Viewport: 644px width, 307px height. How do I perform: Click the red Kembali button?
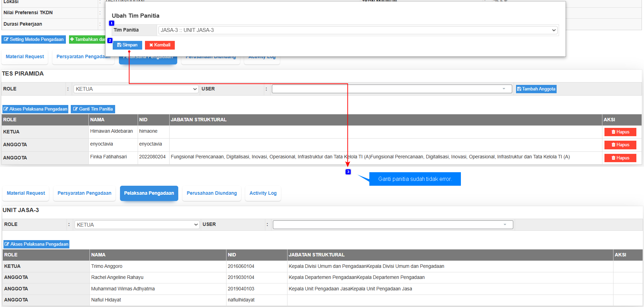coord(160,45)
